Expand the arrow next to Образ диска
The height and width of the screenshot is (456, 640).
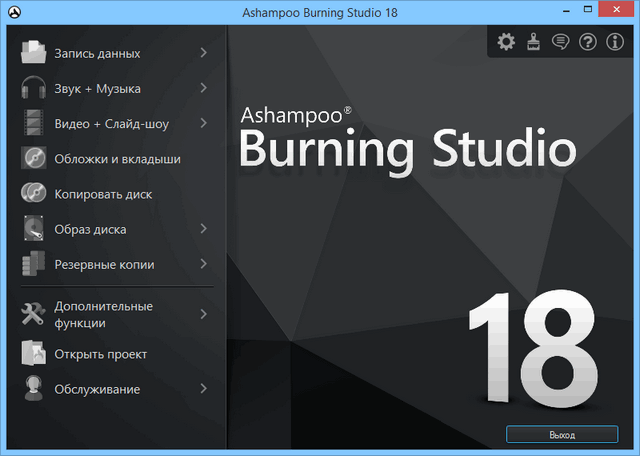(x=203, y=229)
